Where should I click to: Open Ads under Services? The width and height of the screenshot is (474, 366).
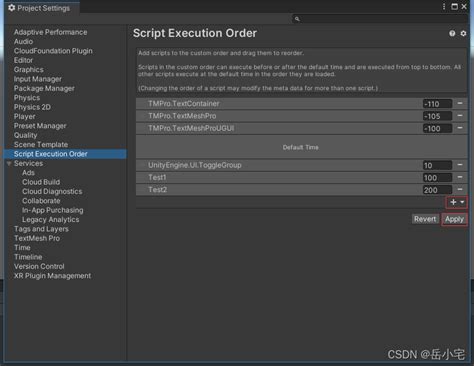[28, 173]
